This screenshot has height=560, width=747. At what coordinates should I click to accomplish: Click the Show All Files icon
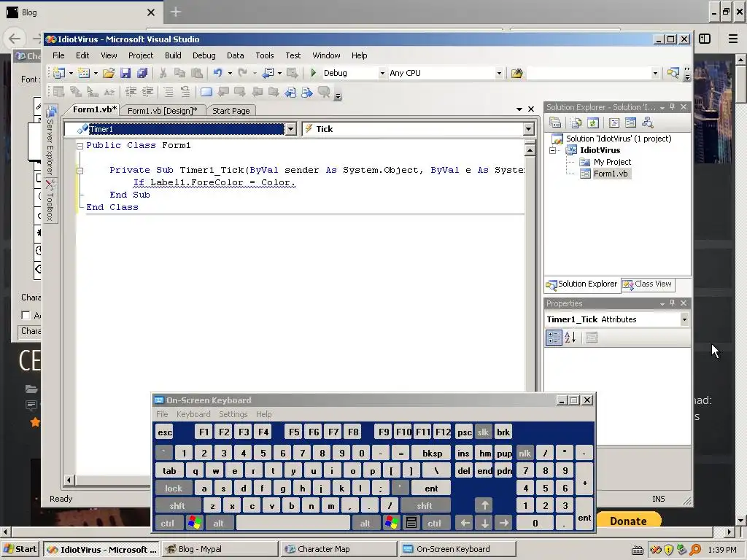[576, 122]
